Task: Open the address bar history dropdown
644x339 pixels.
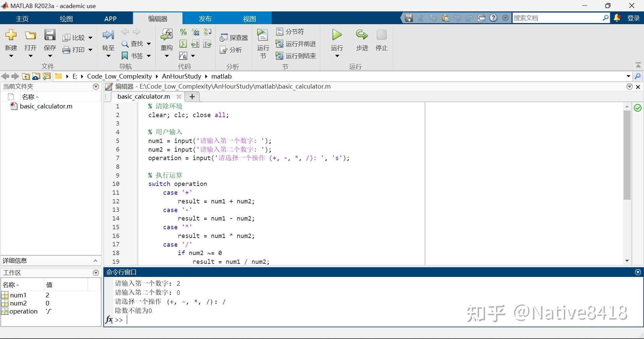Action: (628, 77)
